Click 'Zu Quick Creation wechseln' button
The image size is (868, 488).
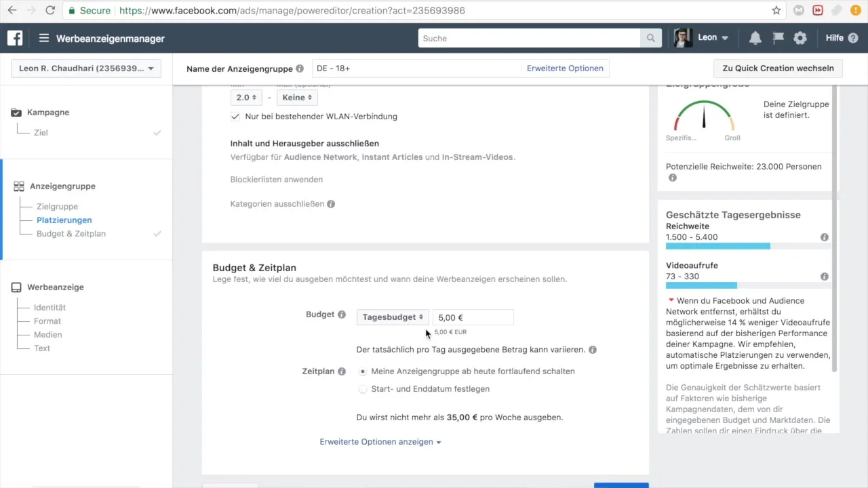coord(778,68)
